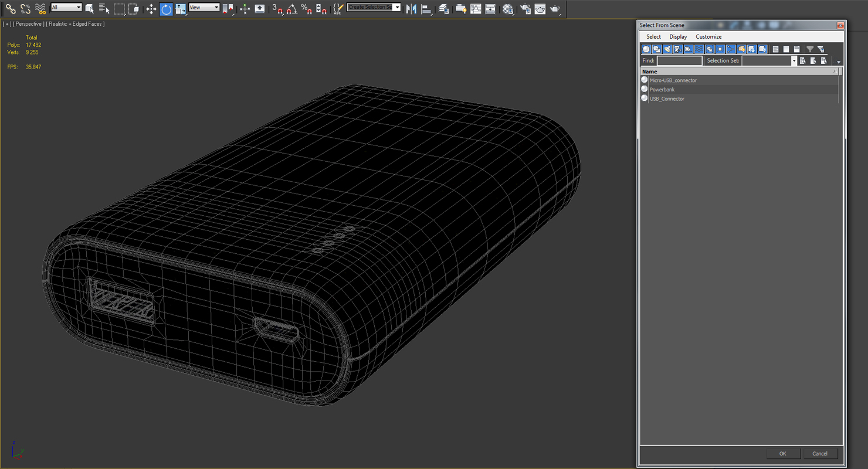The height and width of the screenshot is (469, 868).
Task: Open the Customize menu in dialog
Action: (x=708, y=36)
